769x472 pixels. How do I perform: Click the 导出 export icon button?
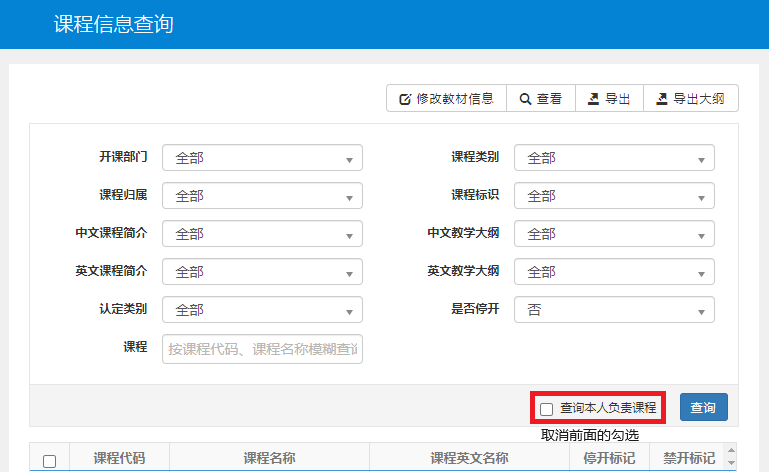(608, 99)
